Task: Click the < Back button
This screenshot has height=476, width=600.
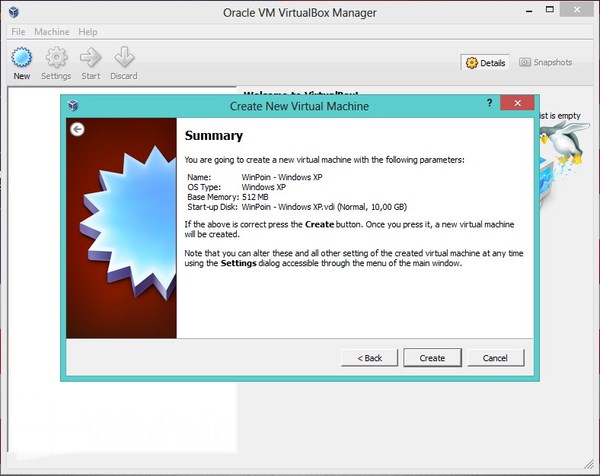Action: pyautogui.click(x=370, y=358)
